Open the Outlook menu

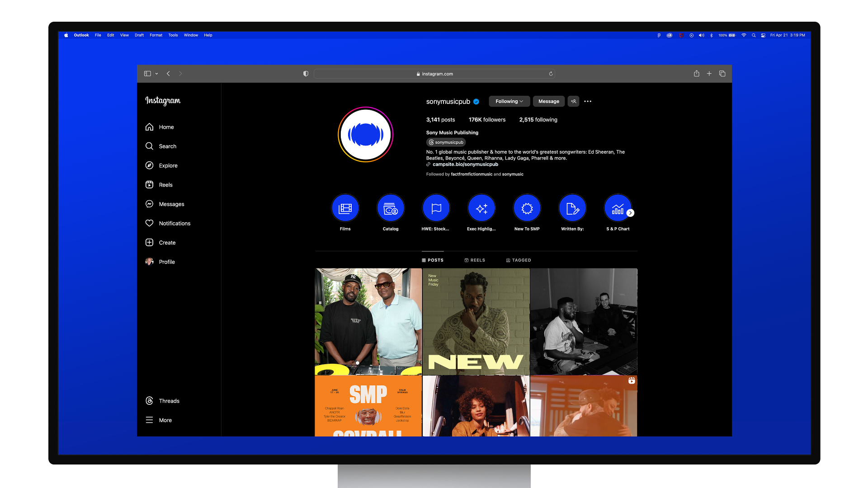81,35
